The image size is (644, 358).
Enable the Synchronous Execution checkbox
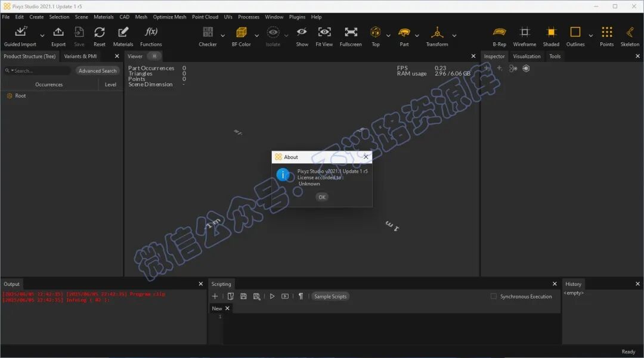pyautogui.click(x=494, y=296)
